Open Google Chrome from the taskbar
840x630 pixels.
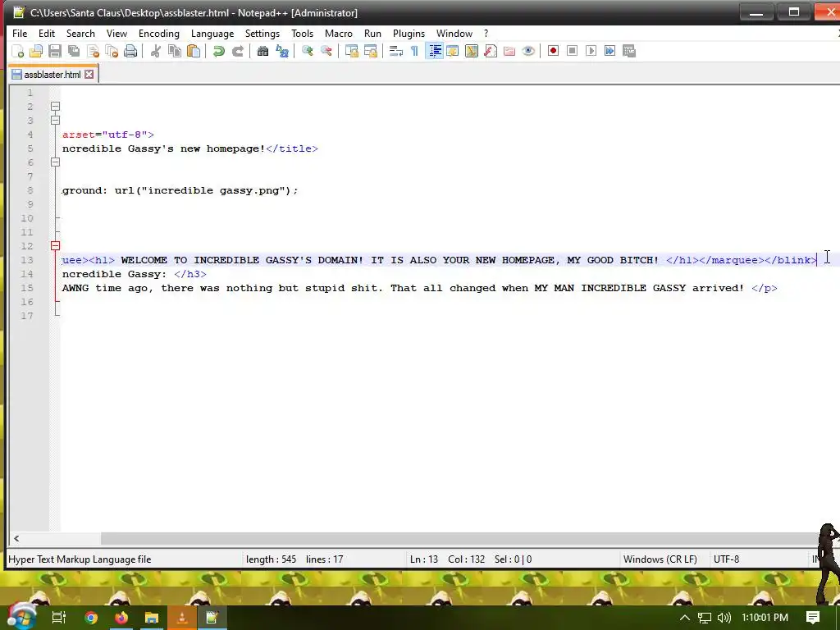click(91, 618)
